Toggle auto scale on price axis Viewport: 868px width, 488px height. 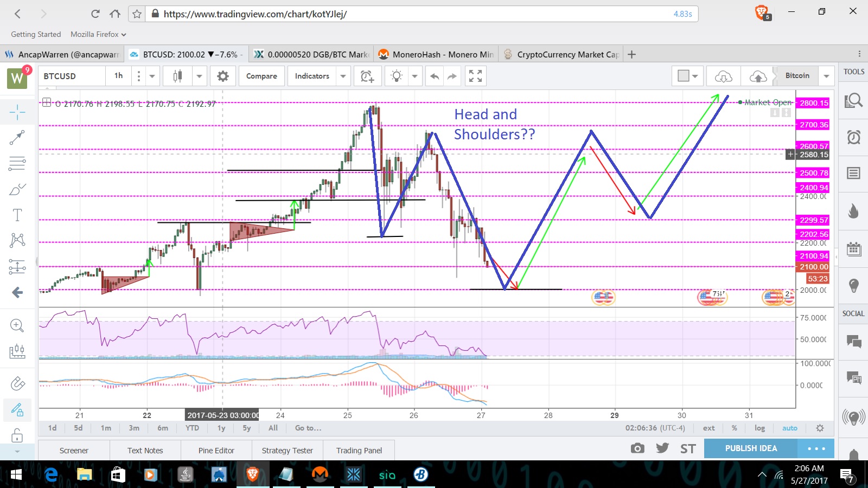coord(790,428)
